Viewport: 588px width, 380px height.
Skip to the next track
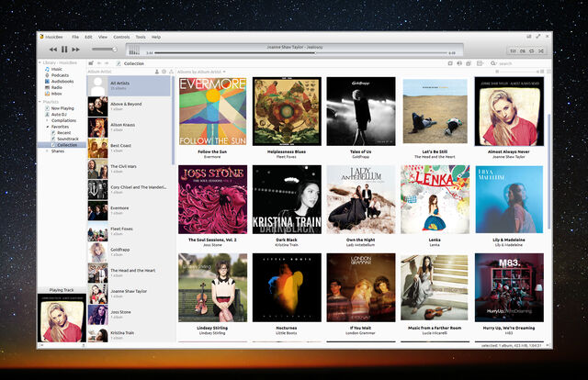point(75,50)
